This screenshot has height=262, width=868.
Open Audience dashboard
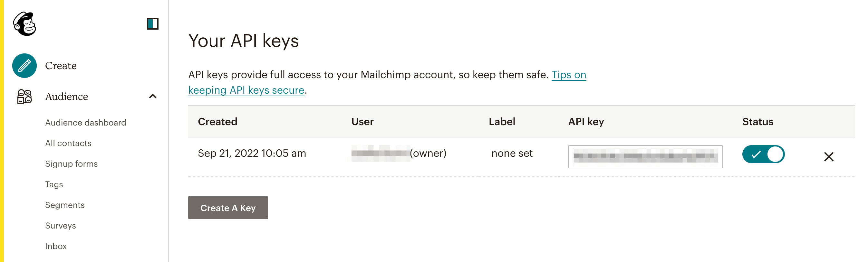click(x=86, y=123)
